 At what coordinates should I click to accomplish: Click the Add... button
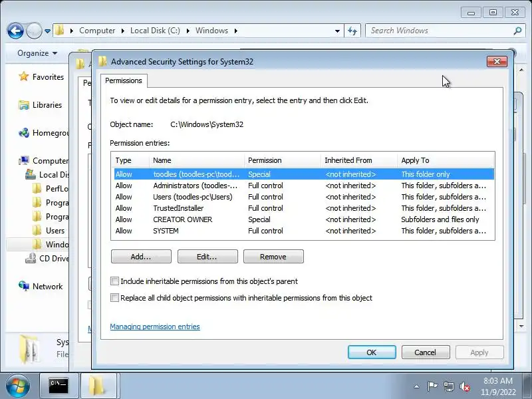tap(141, 257)
